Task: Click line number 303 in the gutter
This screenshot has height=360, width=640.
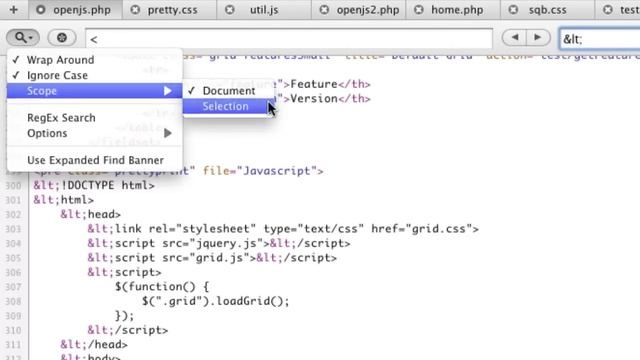Action: pos(13,229)
